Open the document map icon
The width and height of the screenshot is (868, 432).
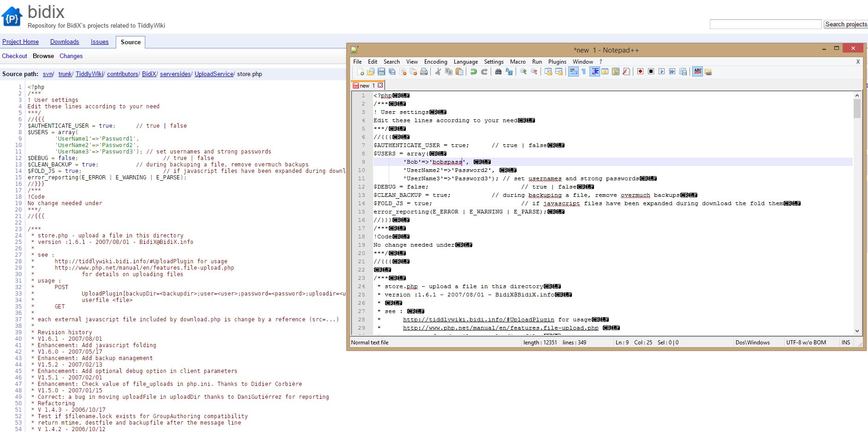[x=616, y=71]
